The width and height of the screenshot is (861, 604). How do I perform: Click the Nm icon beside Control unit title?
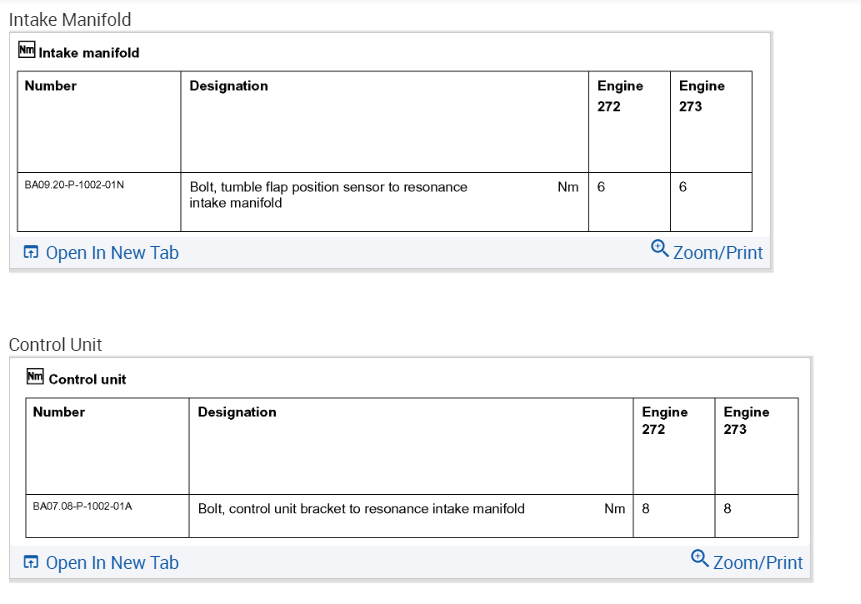[35, 377]
